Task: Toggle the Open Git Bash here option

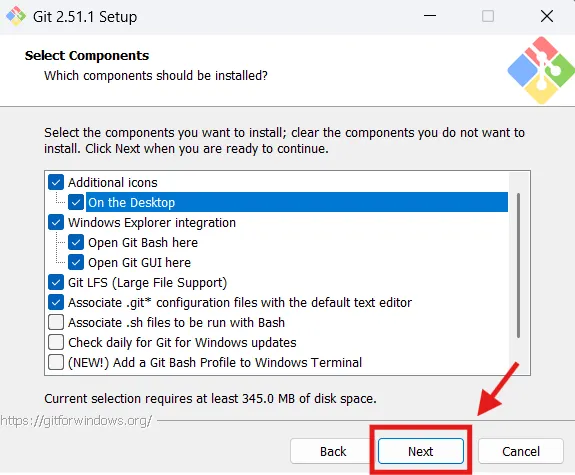Action: tap(76, 242)
